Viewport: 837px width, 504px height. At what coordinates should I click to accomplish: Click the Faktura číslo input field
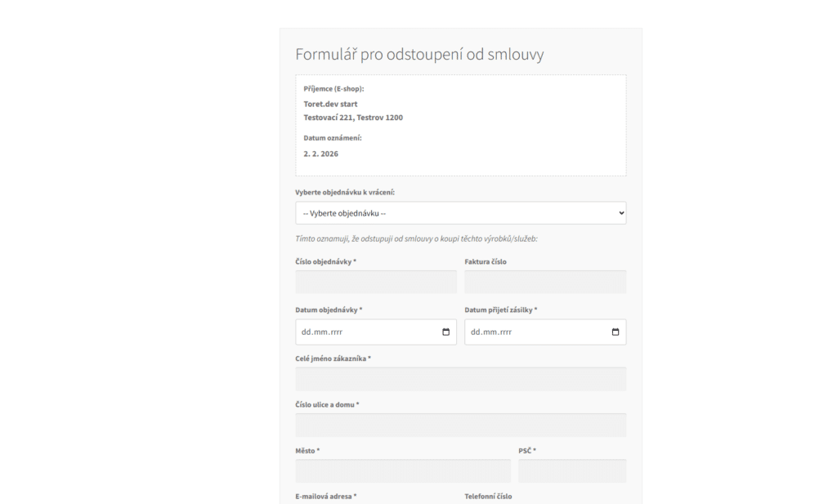(545, 281)
